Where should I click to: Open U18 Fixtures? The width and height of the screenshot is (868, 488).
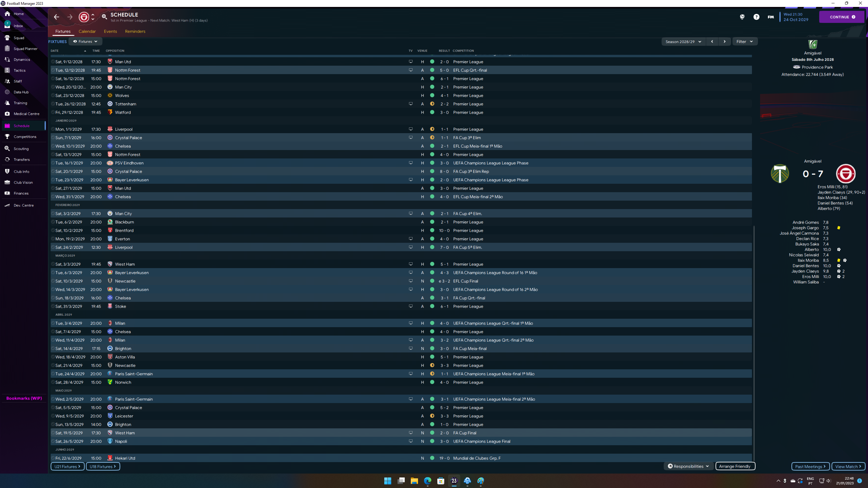103,466
